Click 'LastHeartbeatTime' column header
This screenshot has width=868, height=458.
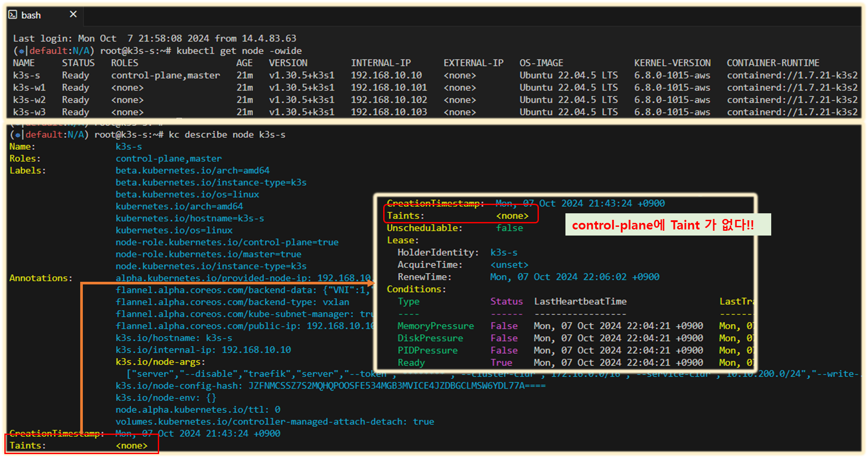(580, 301)
